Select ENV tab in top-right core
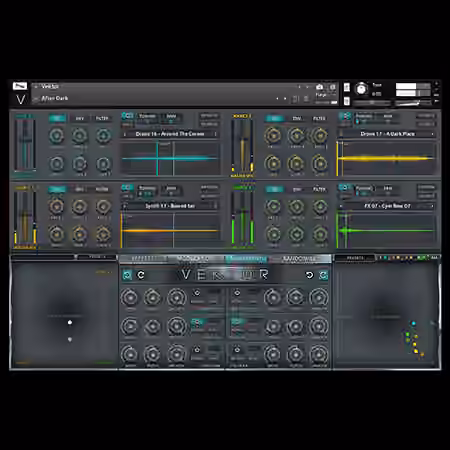This screenshot has height=450, width=450. [296, 118]
